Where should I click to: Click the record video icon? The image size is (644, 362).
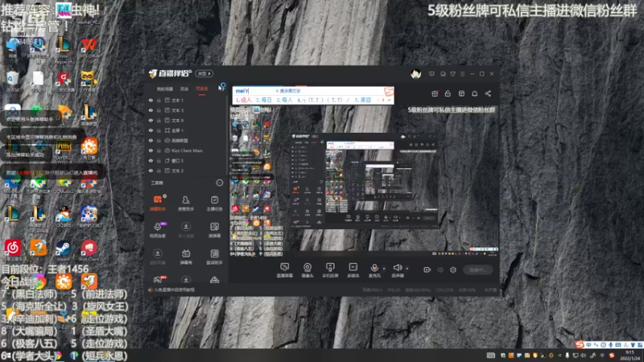427,269
